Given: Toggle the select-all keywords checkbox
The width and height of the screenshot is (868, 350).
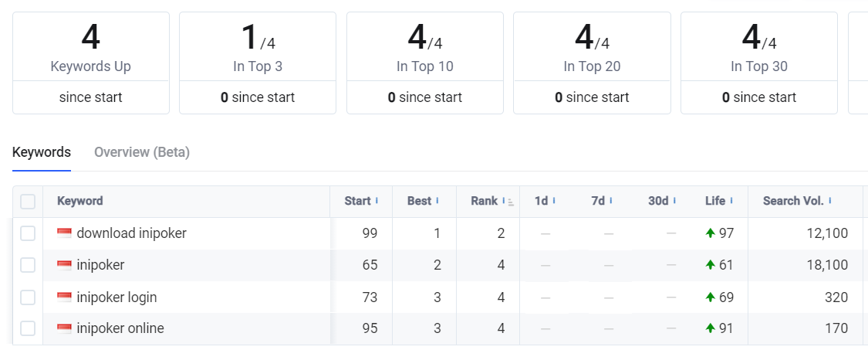Looking at the screenshot, I should (28, 202).
